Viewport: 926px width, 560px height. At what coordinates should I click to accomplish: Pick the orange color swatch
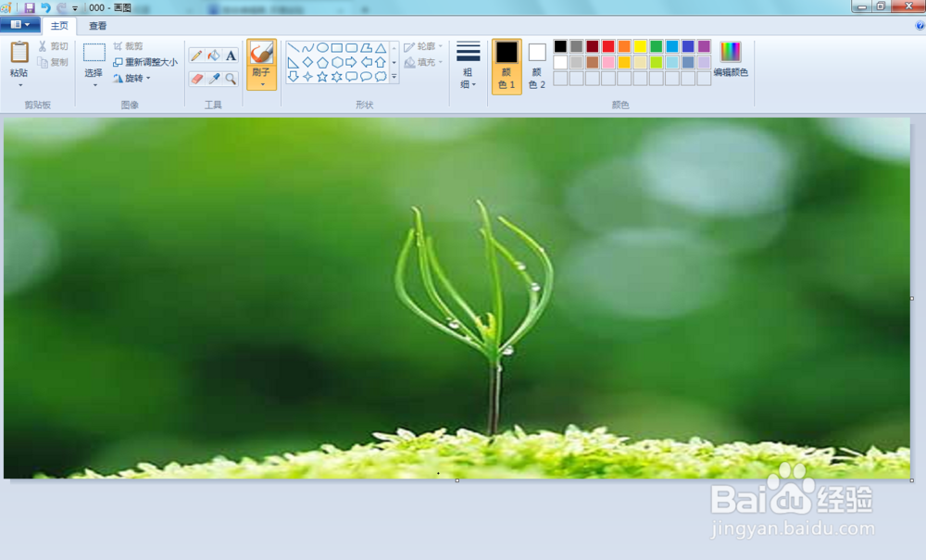pyautogui.click(x=624, y=46)
